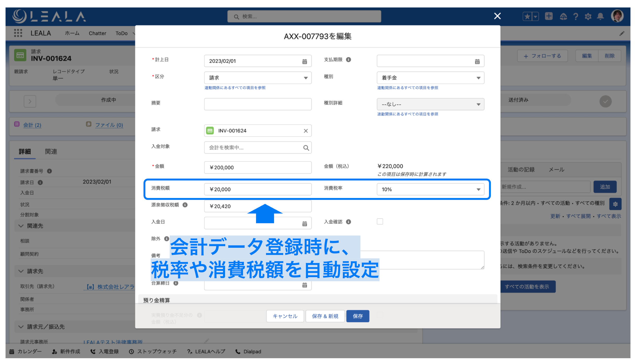Toggle the 入金確認 checkbox

[380, 222]
